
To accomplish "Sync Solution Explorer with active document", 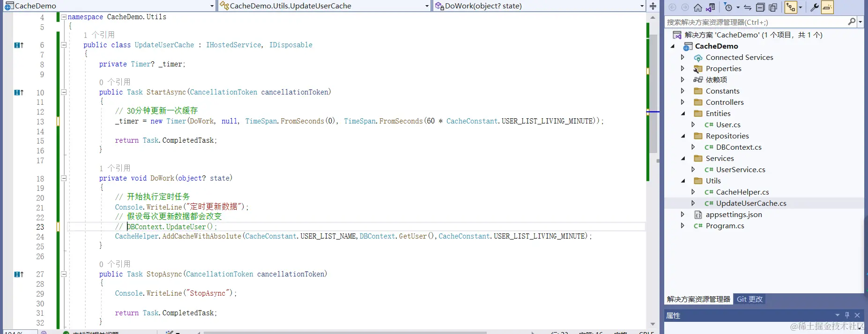I will (x=748, y=7).
